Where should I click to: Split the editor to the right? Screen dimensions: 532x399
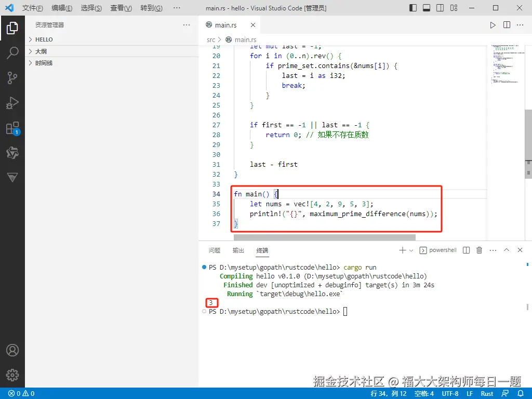click(x=507, y=25)
